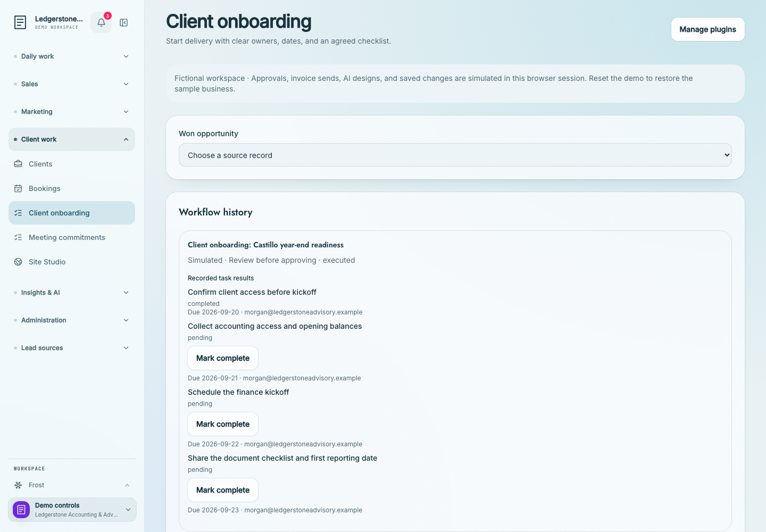Click the 'Due 2026-09-23' line
The width and height of the screenshot is (766, 532).
[x=275, y=510]
